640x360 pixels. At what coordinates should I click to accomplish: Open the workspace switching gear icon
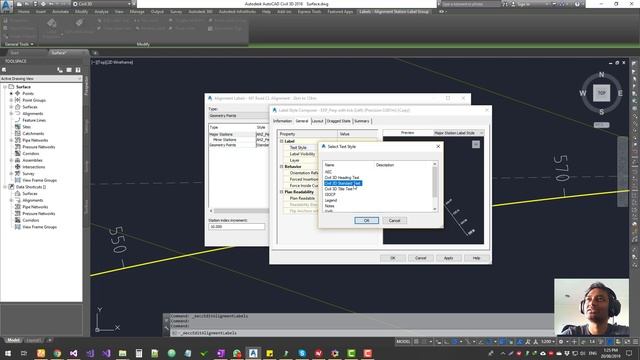[x=562, y=342]
